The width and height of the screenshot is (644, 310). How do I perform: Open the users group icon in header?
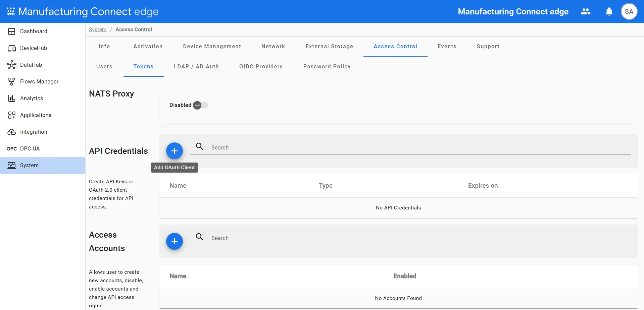click(586, 11)
